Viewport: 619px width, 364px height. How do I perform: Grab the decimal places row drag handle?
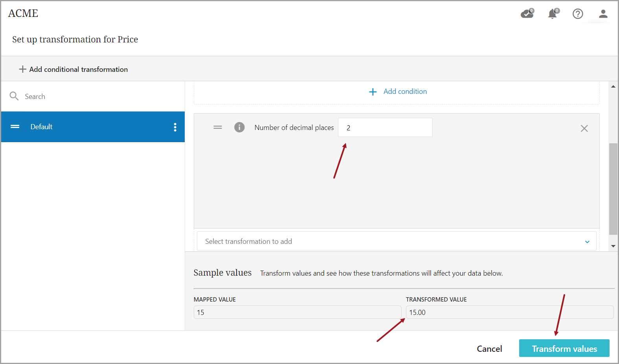(218, 127)
